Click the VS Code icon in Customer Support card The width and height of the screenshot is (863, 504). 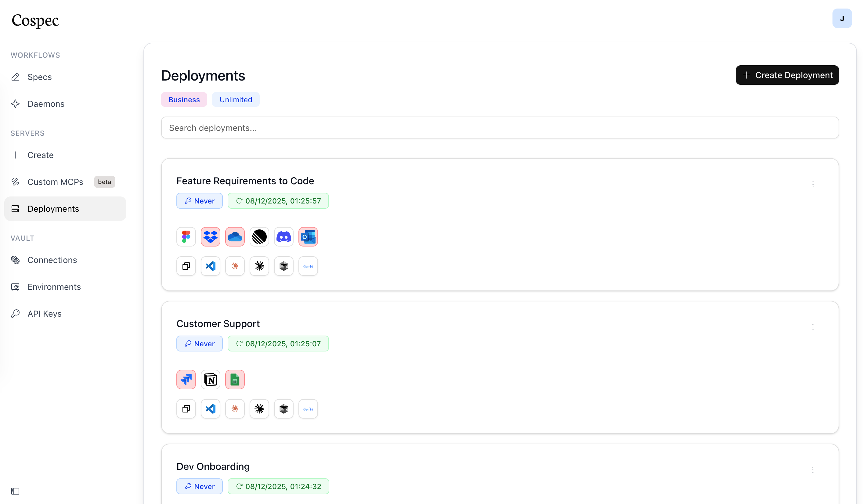[210, 409]
